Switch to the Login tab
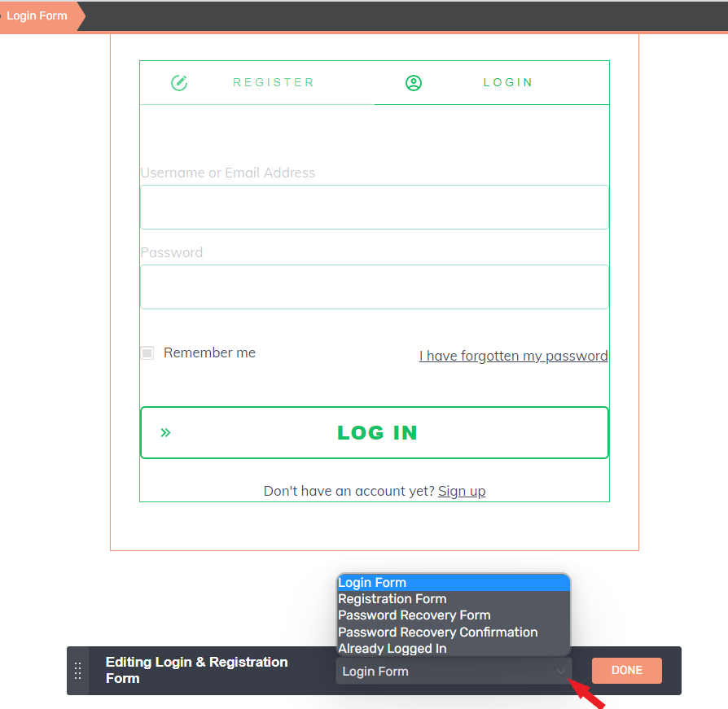728x709 pixels. 492,82
